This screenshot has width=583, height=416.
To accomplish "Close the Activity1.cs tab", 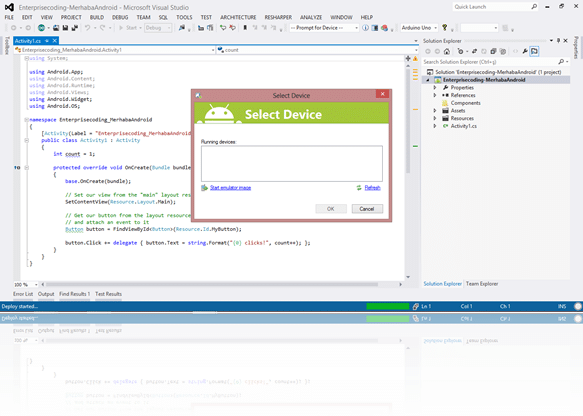I will pyautogui.click(x=55, y=41).
